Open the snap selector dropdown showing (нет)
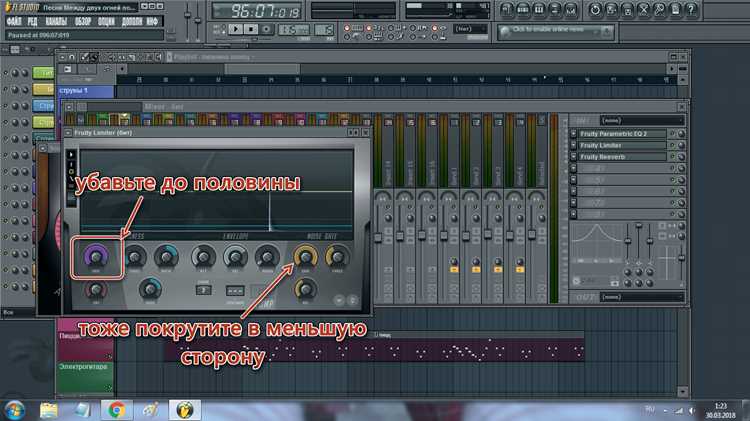The width and height of the screenshot is (750, 421). click(x=471, y=29)
